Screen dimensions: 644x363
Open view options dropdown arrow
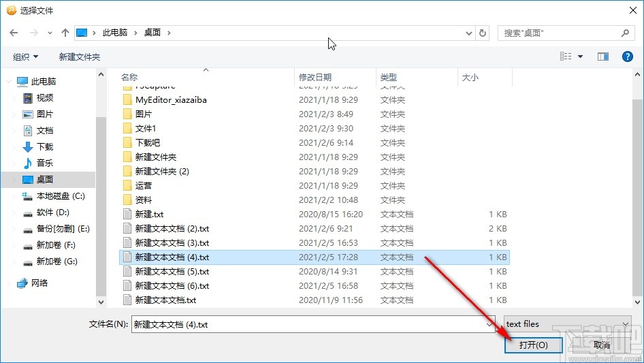[x=580, y=57]
